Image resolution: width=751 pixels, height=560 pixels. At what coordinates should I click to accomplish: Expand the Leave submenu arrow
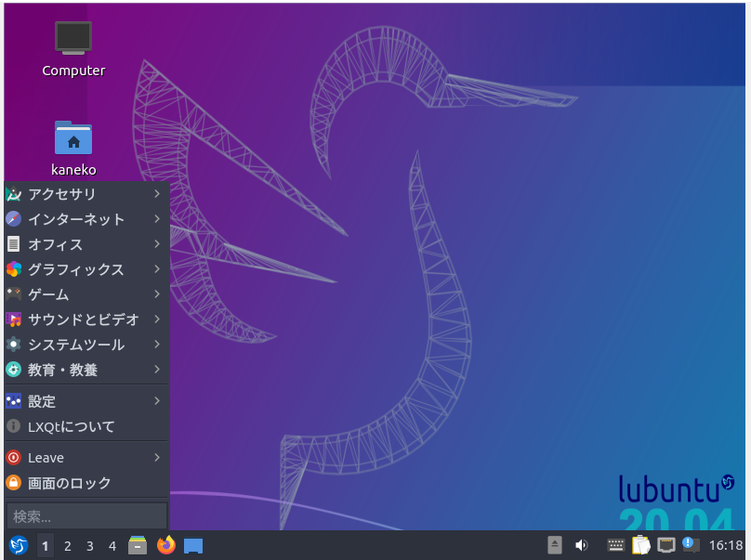tap(157, 458)
